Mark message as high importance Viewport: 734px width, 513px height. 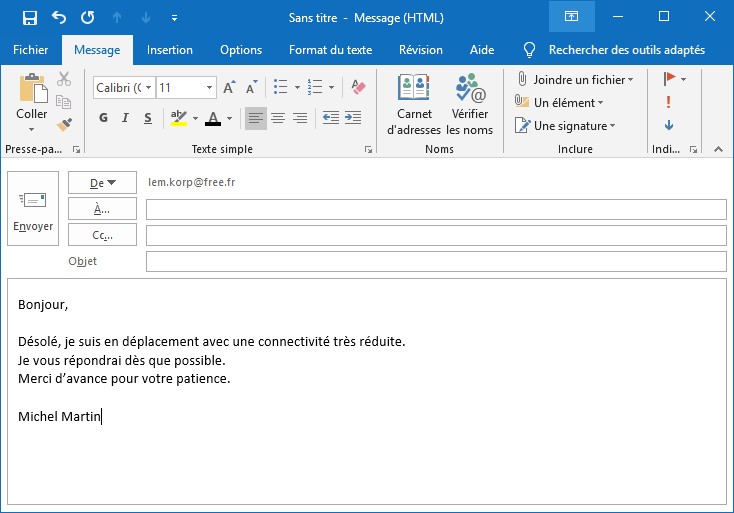(x=669, y=102)
